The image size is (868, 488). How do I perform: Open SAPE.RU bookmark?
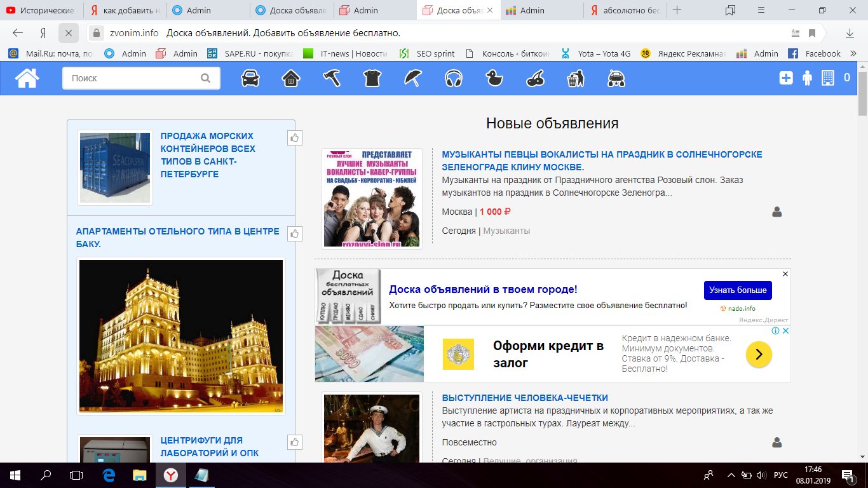click(x=250, y=53)
